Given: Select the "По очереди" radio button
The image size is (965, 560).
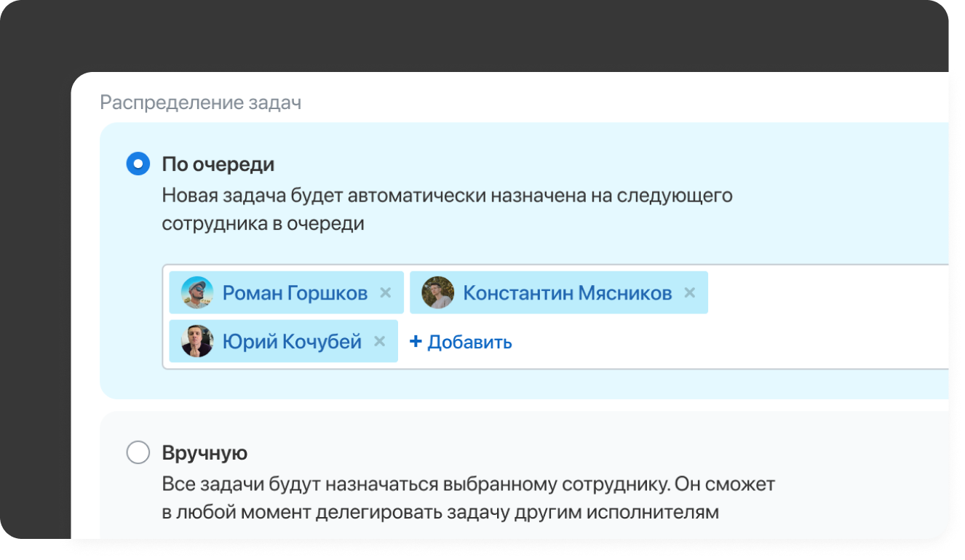Looking at the screenshot, I should point(138,164).
